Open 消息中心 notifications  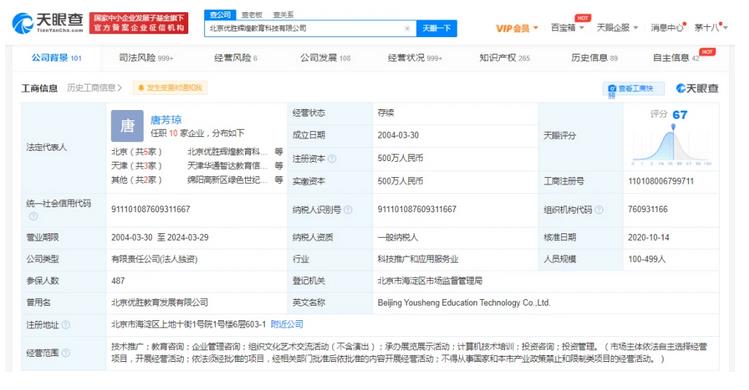pyautogui.click(x=667, y=28)
